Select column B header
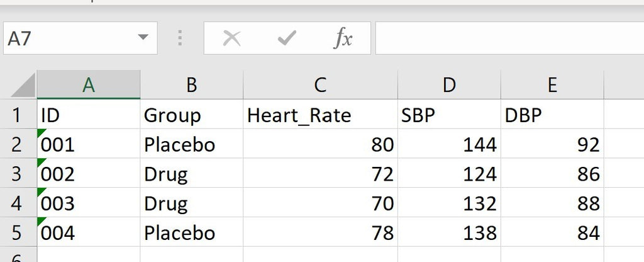 [192, 85]
